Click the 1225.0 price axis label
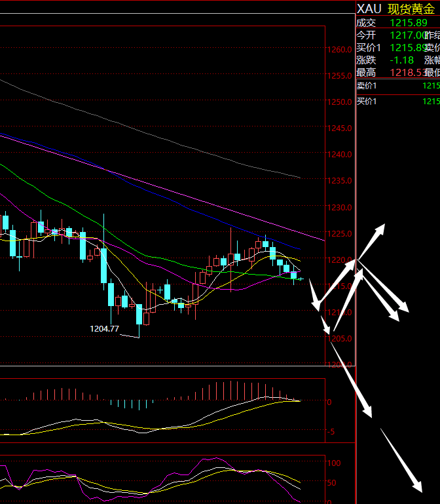 (340, 234)
